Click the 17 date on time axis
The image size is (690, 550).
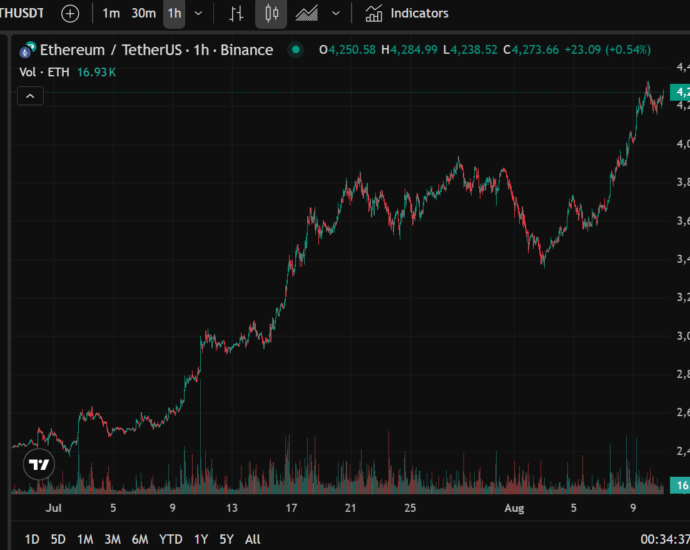click(x=291, y=508)
